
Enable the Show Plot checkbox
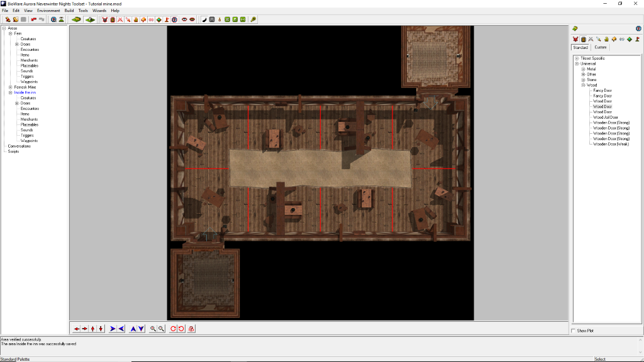coord(574,331)
